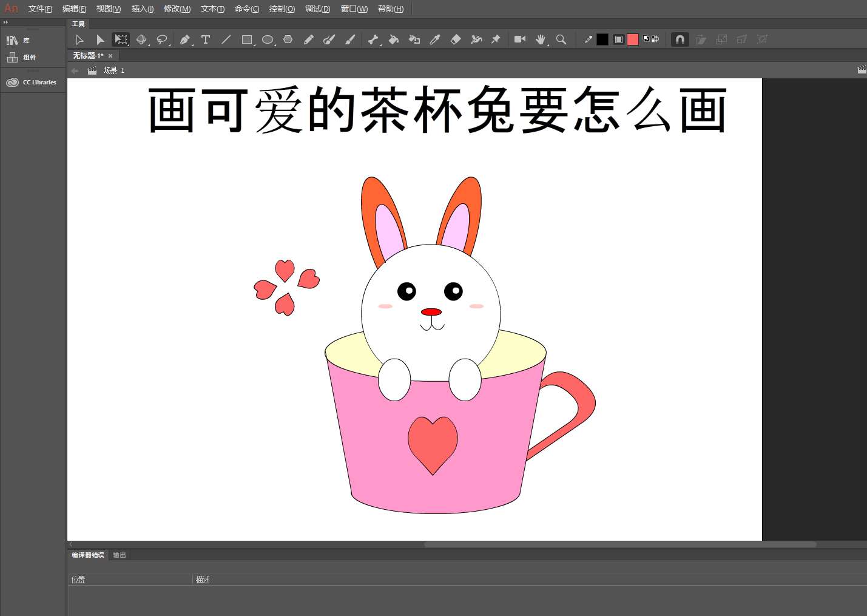867x616 pixels.
Task: Open the Modify menu
Action: [177, 8]
